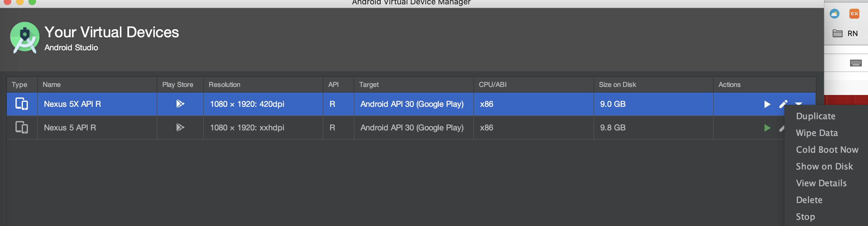
Task: Click the x86 cell in Nexus 5 row
Action: 533,128
